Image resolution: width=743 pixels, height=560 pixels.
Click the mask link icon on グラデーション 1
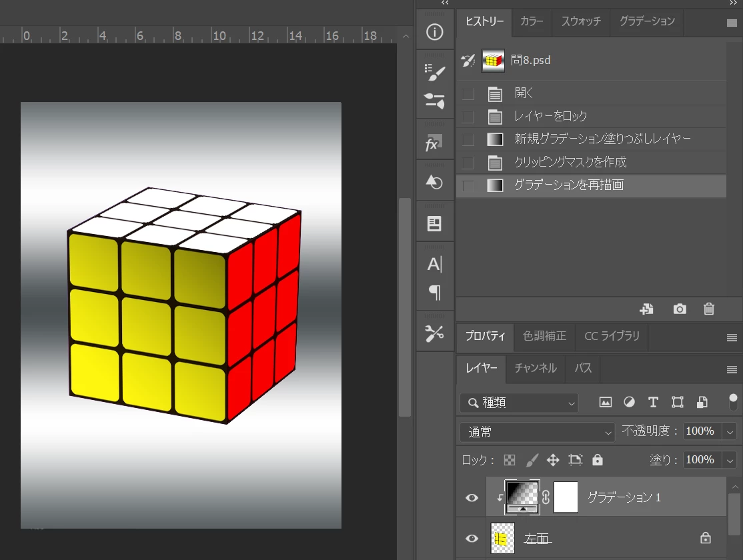[546, 497]
